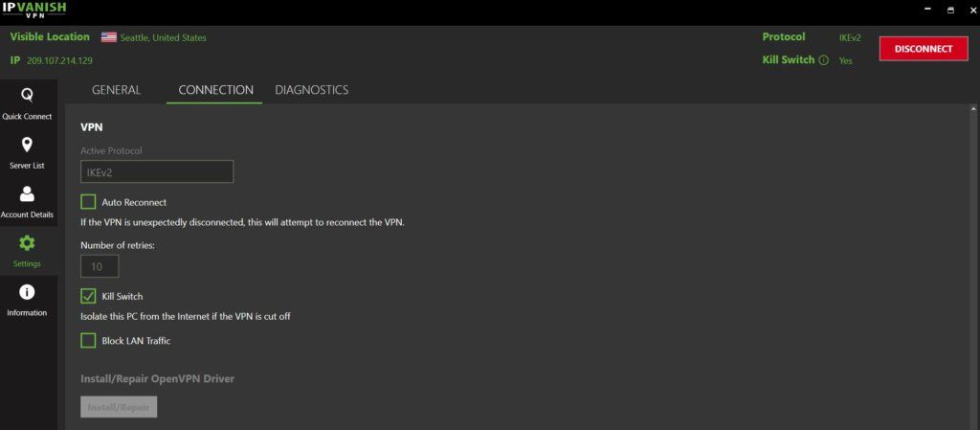The image size is (980, 430).
Task: Click the United States flag icon
Action: (109, 38)
